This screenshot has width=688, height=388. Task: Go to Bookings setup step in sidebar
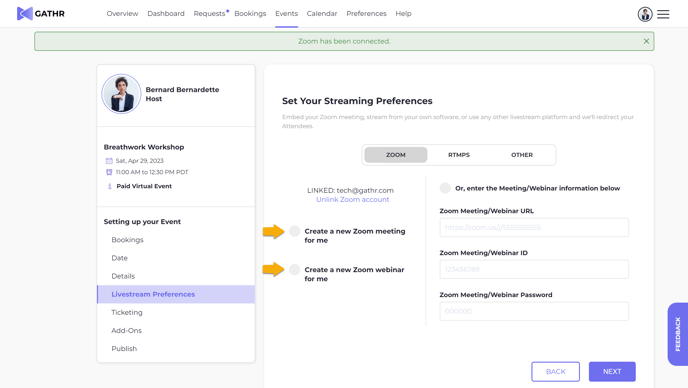pyautogui.click(x=127, y=240)
